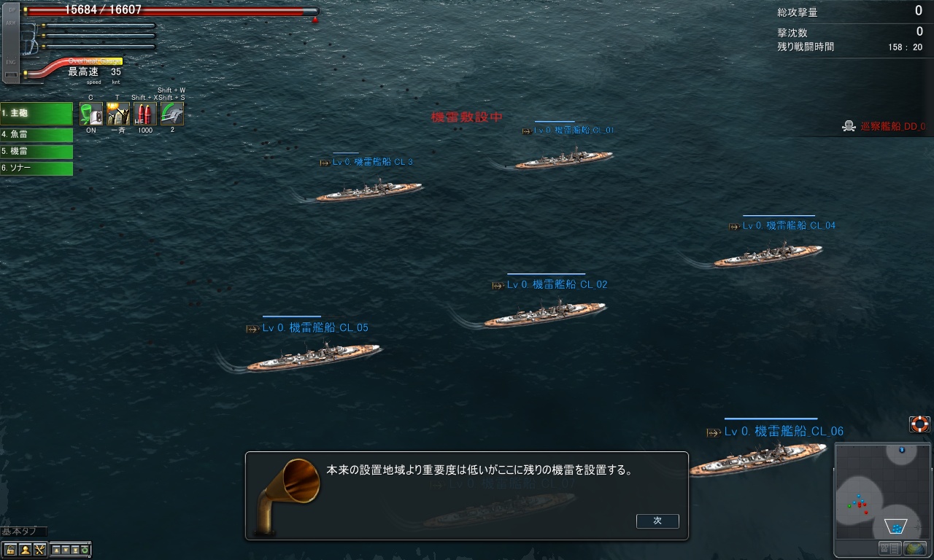Activate the 6. ソナー sonar option
The width and height of the screenshot is (934, 560).
pos(36,168)
